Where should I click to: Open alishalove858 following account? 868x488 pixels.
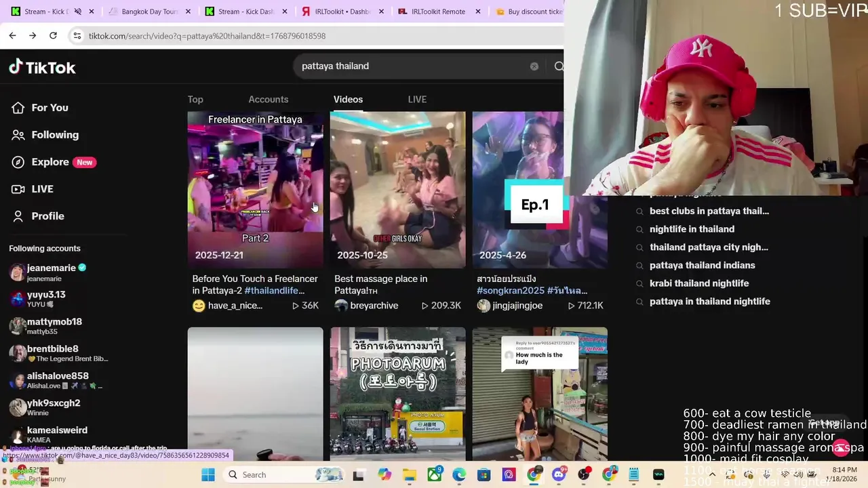pyautogui.click(x=56, y=380)
